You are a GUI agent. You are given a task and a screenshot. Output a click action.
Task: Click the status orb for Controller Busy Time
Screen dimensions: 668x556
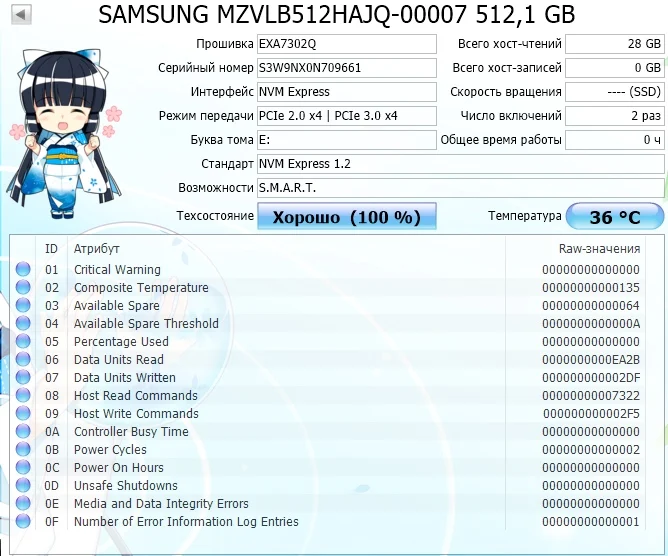click(23, 431)
